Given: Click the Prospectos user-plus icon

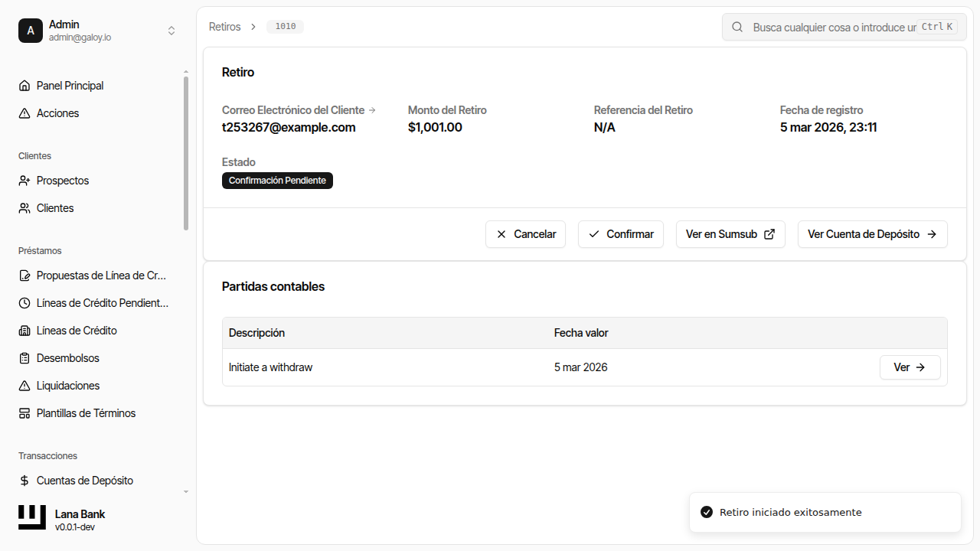Looking at the screenshot, I should tap(24, 181).
